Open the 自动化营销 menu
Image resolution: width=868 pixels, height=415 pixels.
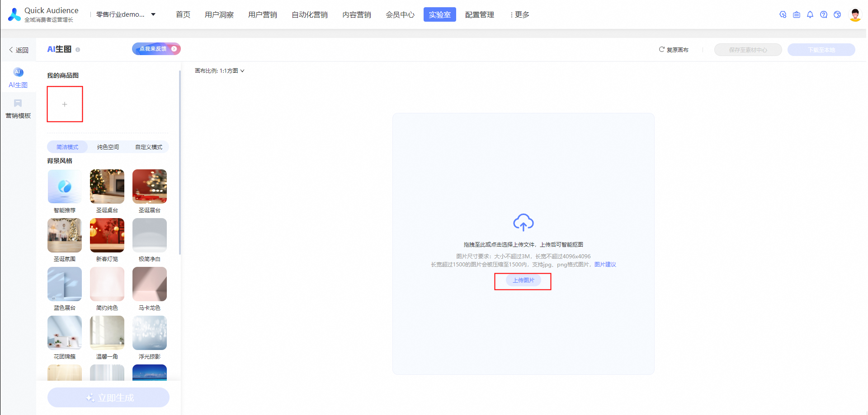click(310, 14)
